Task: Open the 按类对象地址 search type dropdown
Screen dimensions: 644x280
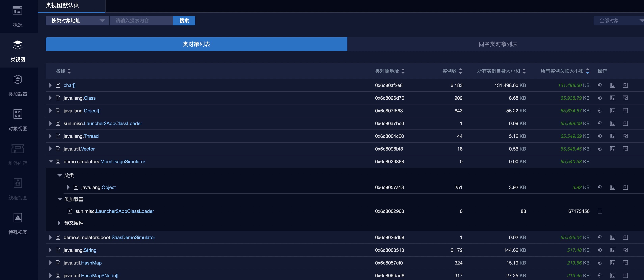Action: (x=77, y=21)
